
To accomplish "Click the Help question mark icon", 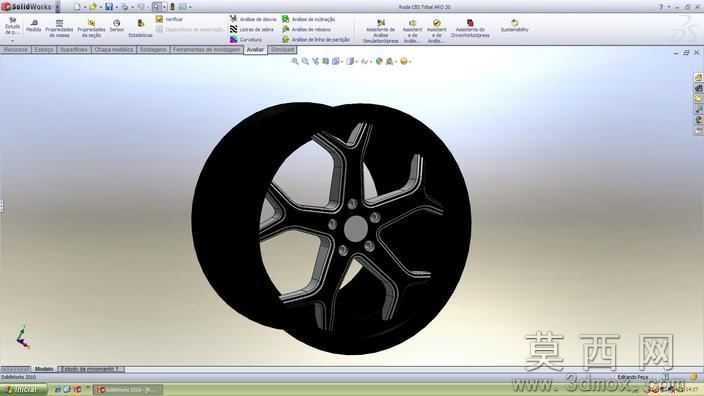I will tap(661, 7).
